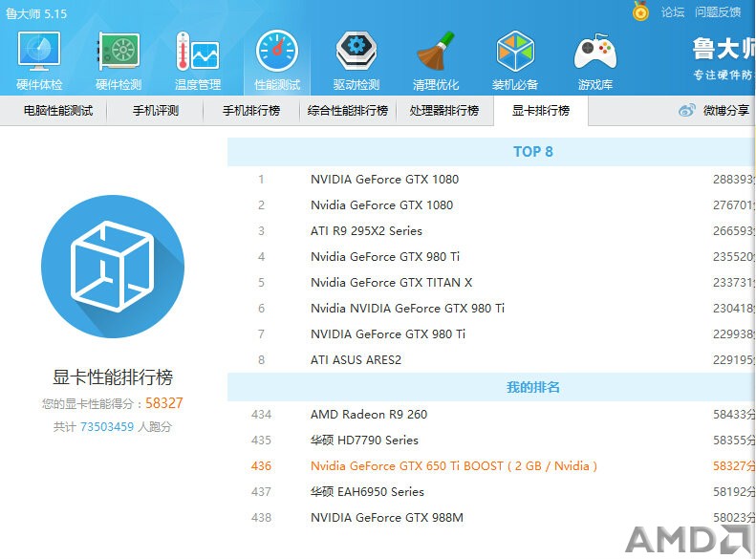This screenshot has height=559, width=756.
Task: Click the Weibo logo icon beside 微博分享
Action: (687, 110)
